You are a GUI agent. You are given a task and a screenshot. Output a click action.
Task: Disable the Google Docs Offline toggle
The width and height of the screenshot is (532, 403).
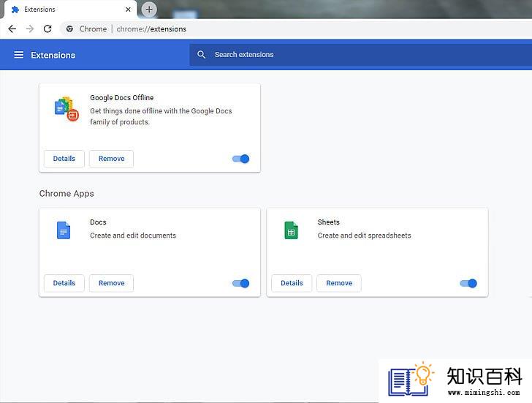click(x=241, y=159)
